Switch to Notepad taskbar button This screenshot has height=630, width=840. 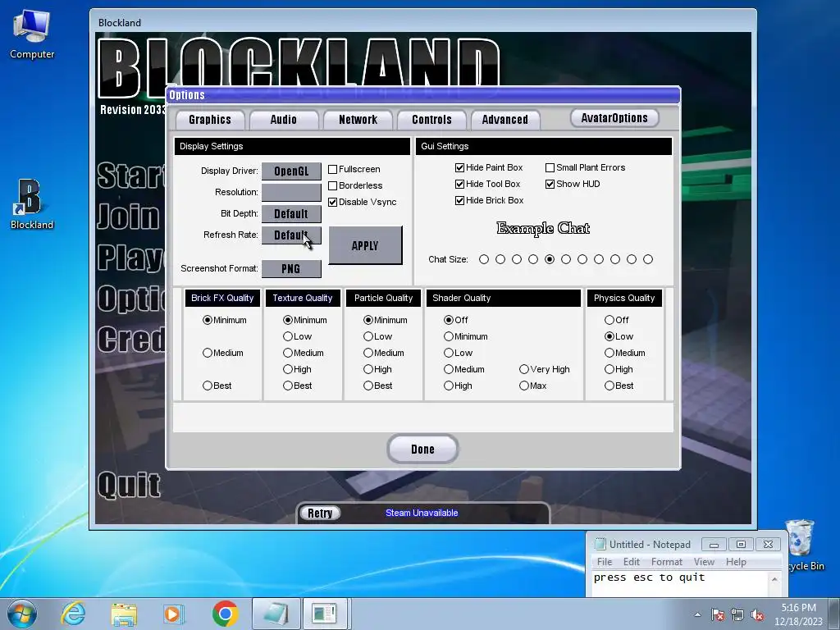(276, 614)
